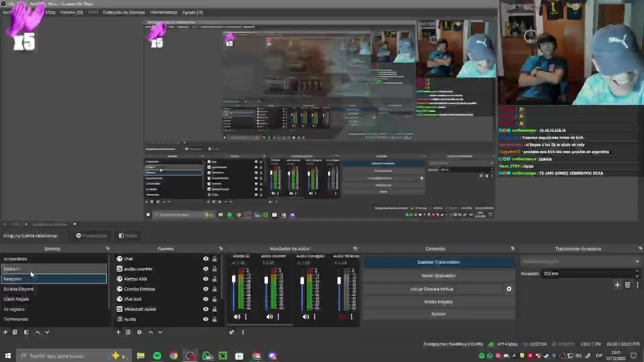Open Controles dock options icon
This screenshot has height=362, width=644.
tap(512, 248)
